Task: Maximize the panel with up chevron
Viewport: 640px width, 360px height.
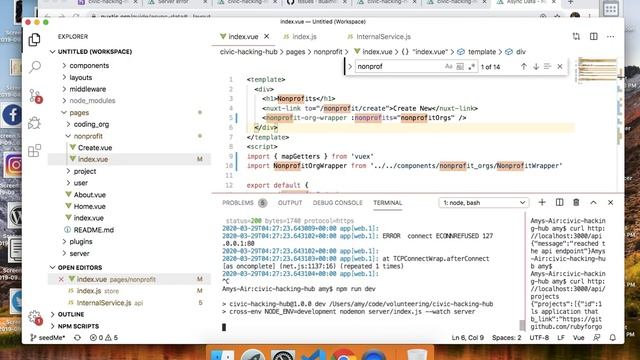Action: [x=593, y=202]
